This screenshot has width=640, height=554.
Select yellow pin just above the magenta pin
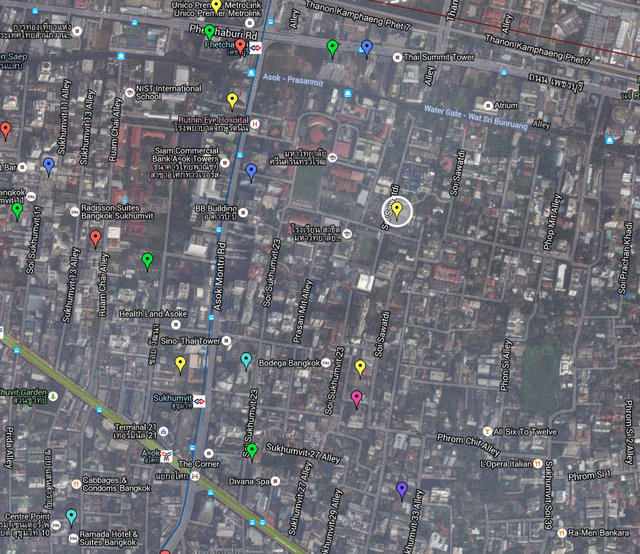tap(360, 368)
